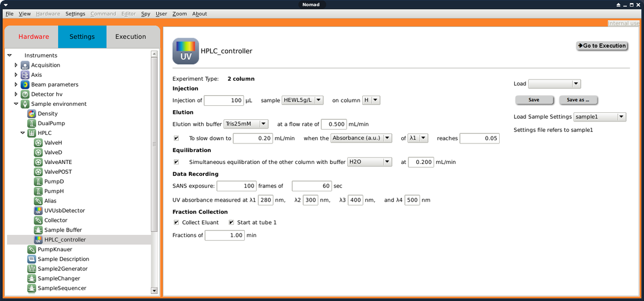Select the PumpD pump icon
The image size is (644, 301).
[x=38, y=182]
